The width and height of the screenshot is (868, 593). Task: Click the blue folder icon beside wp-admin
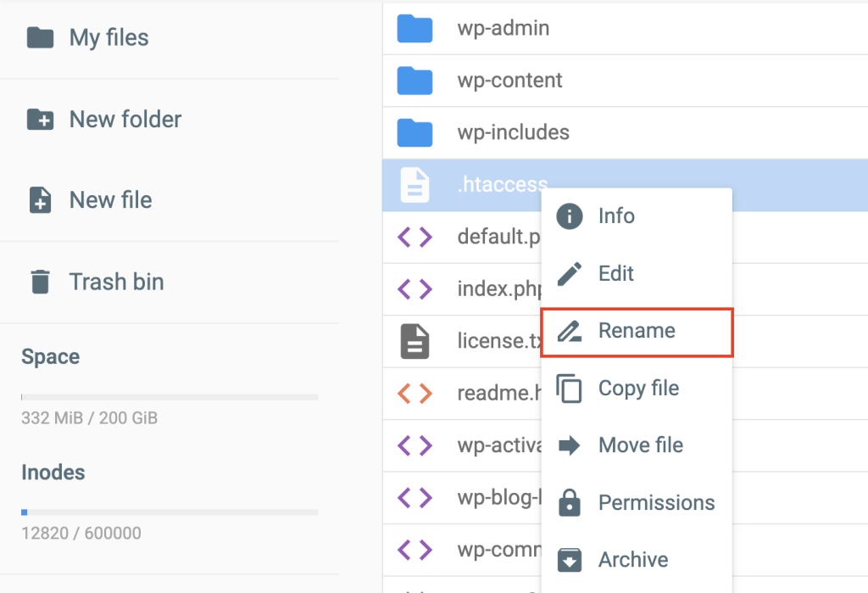415,28
